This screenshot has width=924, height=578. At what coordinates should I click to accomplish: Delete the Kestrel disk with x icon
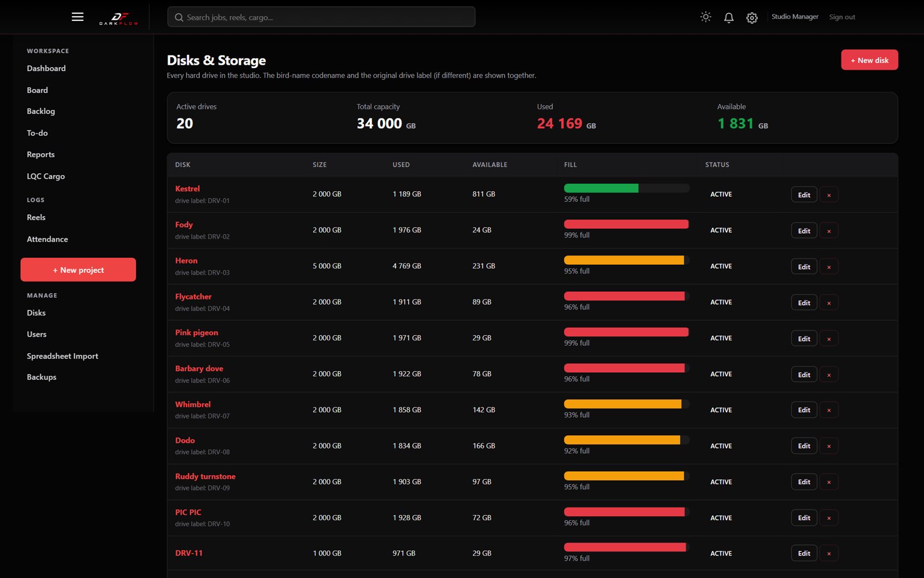(x=829, y=195)
